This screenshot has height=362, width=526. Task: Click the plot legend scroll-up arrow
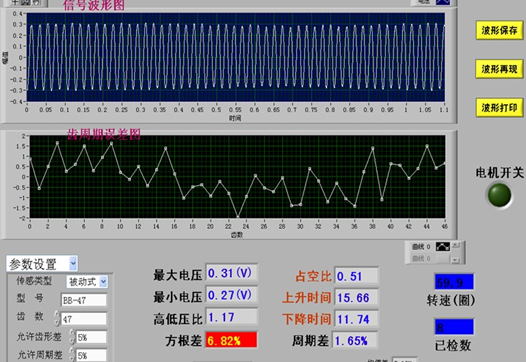click(456, 246)
